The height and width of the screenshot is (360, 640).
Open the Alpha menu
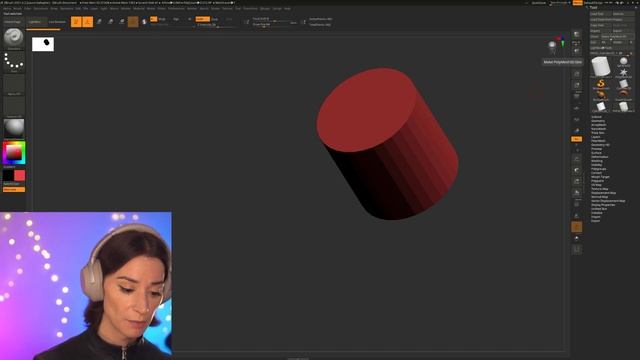(x=7, y=8)
